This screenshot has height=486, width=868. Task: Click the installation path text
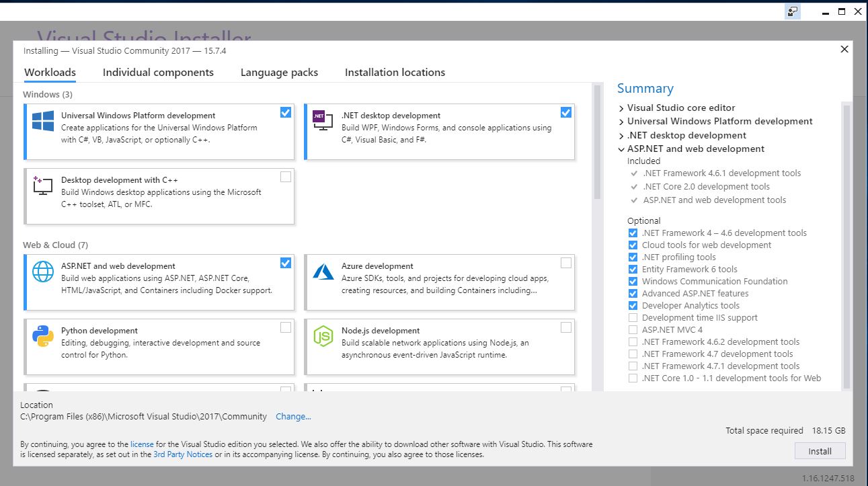click(143, 417)
